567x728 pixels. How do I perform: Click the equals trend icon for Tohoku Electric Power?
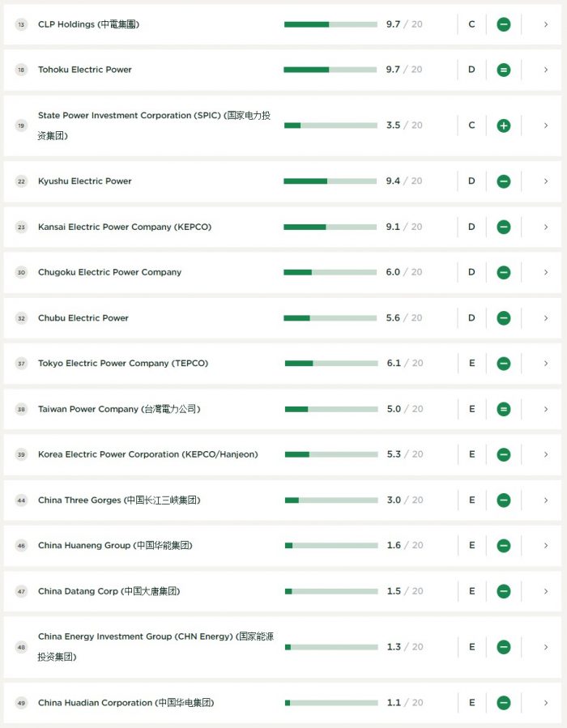(x=503, y=70)
